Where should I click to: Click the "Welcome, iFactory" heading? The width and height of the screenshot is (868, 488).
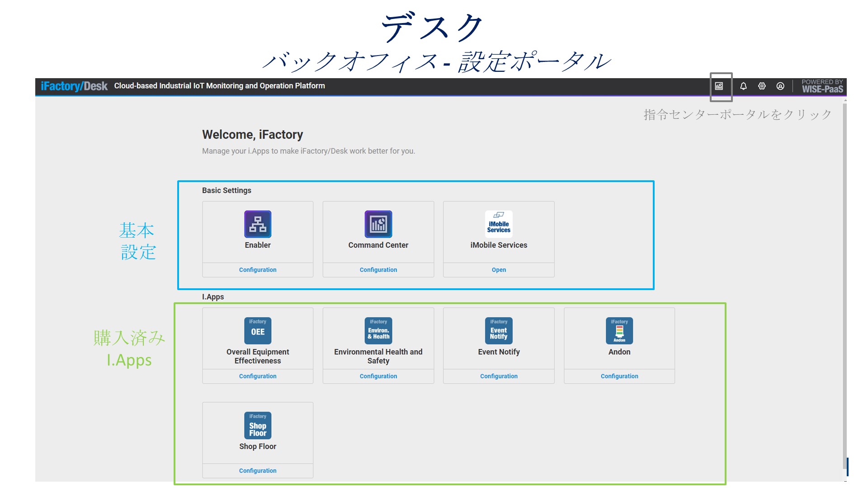[252, 135]
